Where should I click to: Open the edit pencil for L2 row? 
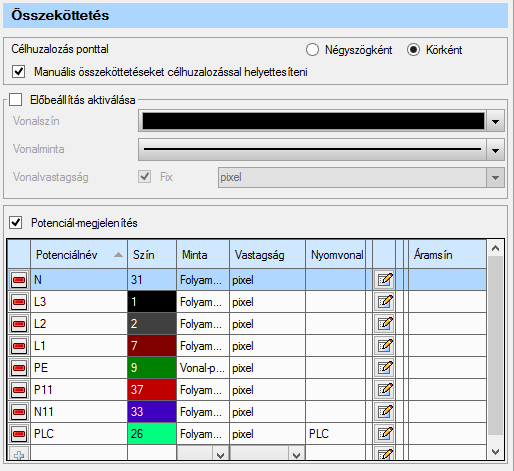click(x=384, y=324)
